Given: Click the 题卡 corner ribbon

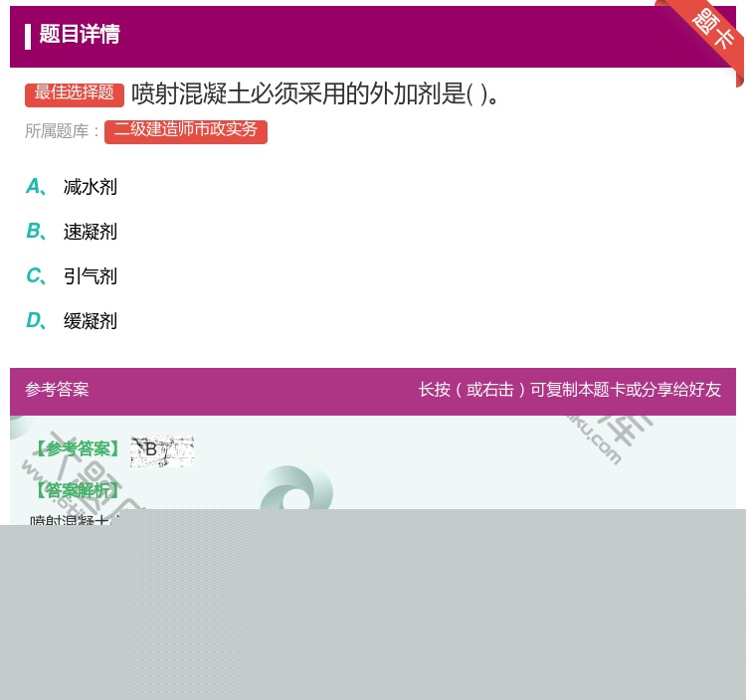Looking at the screenshot, I should tap(709, 33).
